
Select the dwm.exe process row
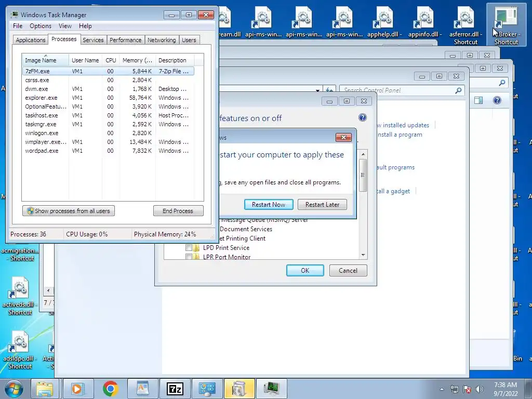(x=108, y=89)
